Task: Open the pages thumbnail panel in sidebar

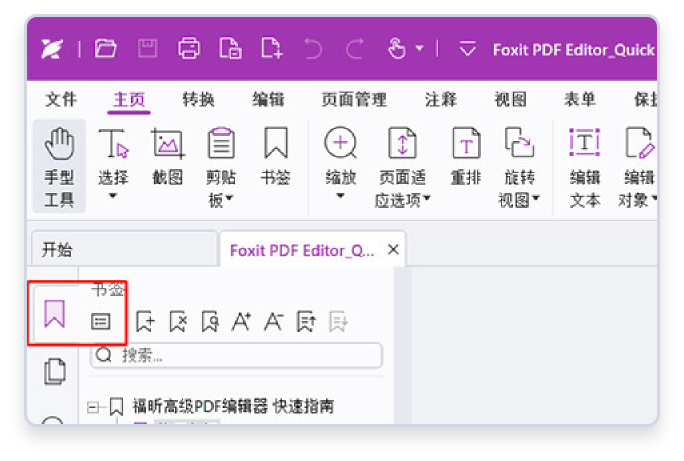Action: [x=55, y=372]
